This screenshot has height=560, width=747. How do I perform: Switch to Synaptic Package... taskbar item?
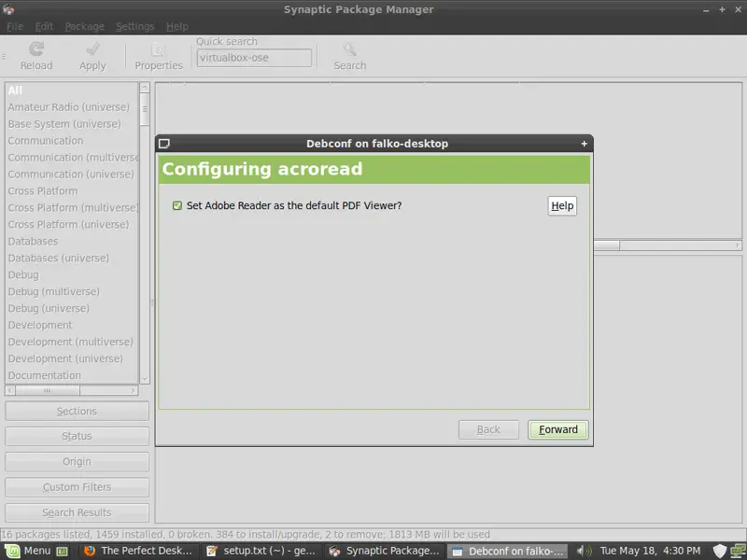point(384,551)
